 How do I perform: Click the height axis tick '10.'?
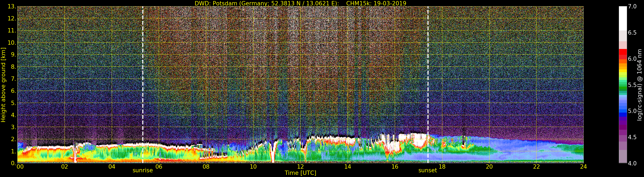[x=12, y=43]
